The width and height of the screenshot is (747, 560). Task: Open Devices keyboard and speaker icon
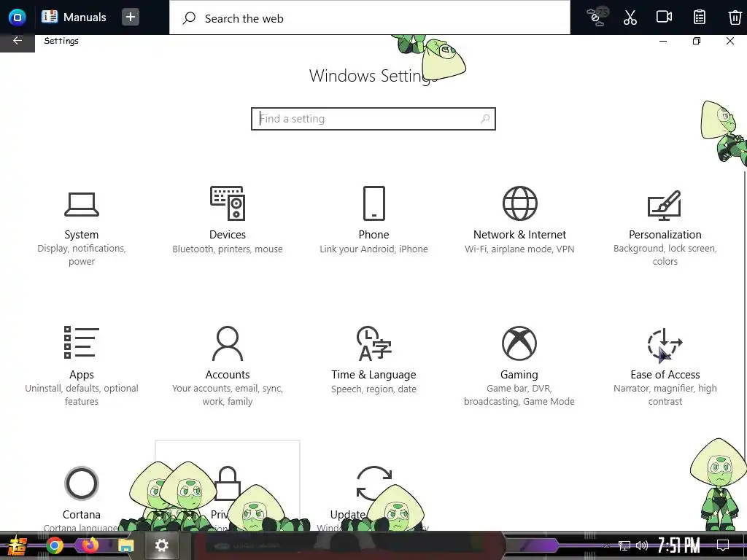pos(228,203)
